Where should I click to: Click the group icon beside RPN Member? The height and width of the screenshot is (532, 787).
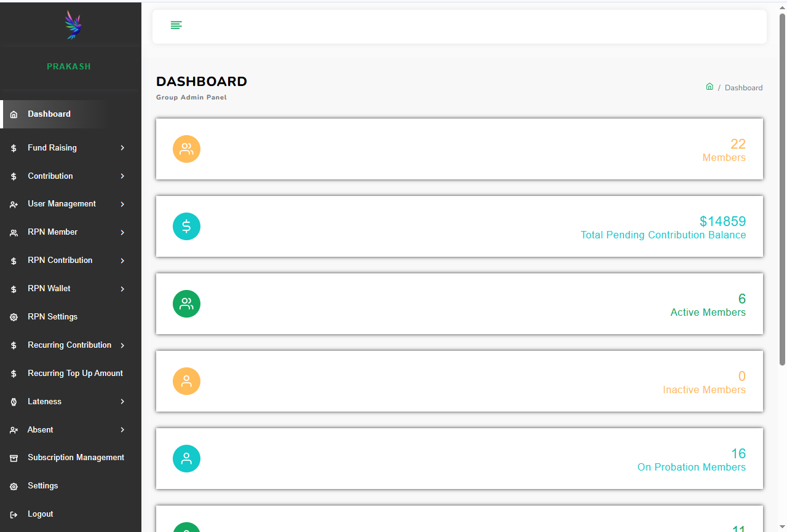[14, 233]
